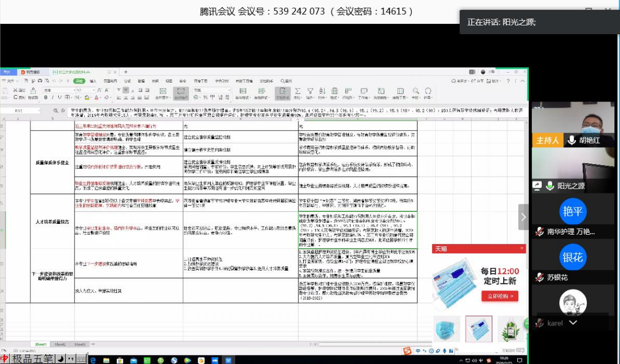Screen dimensions: 620x364
Task: Click the Find magnifier icon in ribbon
Action: [x=416, y=91]
